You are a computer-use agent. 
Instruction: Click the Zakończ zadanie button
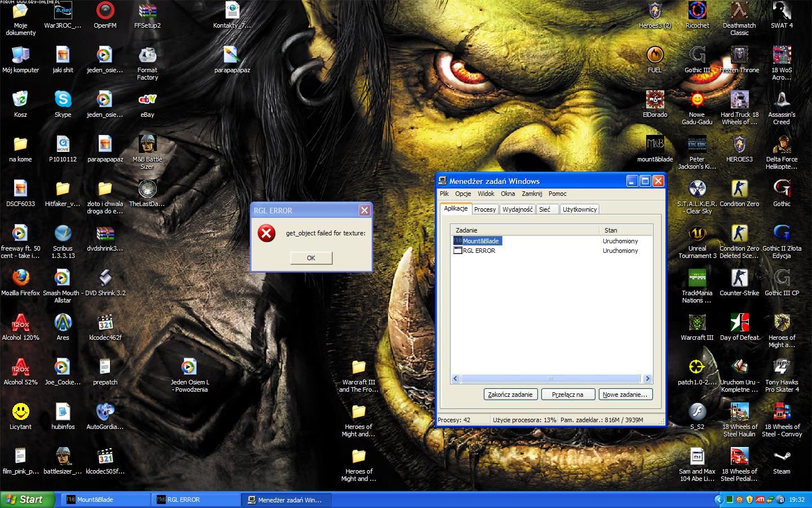pyautogui.click(x=510, y=395)
